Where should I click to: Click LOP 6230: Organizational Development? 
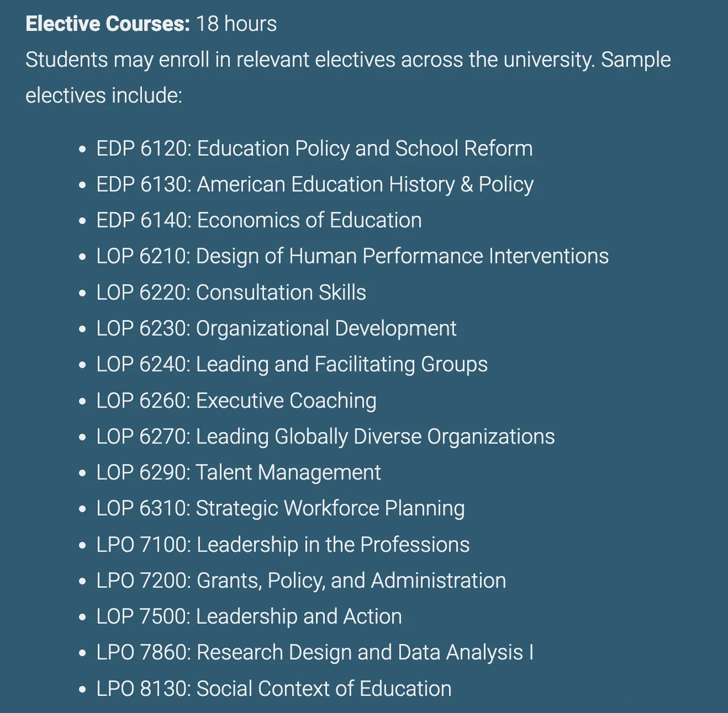coord(276,328)
